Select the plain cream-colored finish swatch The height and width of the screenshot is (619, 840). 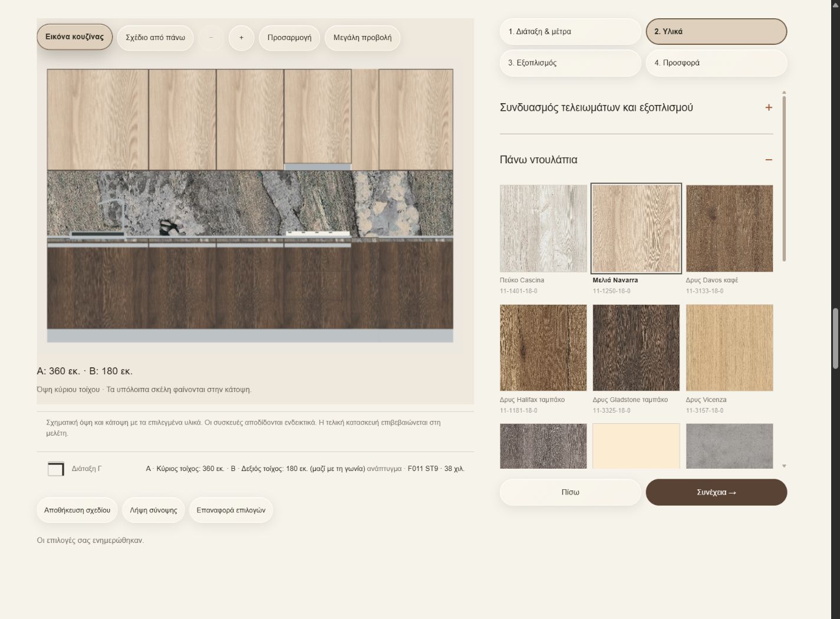click(636, 446)
